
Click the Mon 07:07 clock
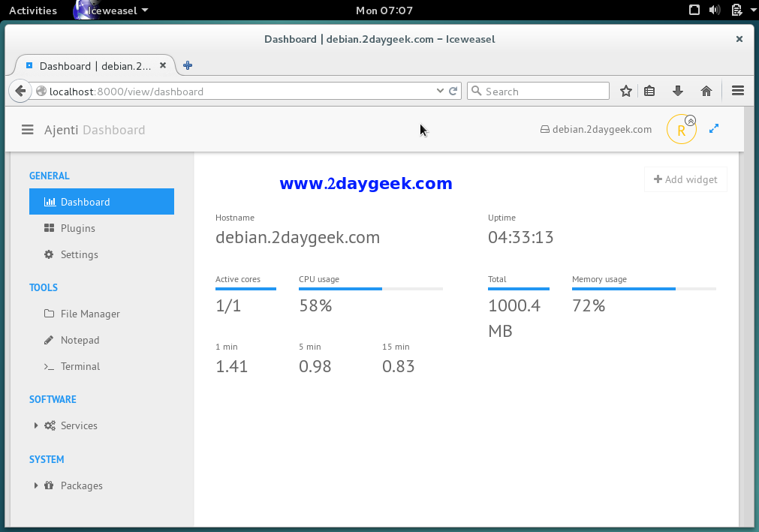[384, 11]
